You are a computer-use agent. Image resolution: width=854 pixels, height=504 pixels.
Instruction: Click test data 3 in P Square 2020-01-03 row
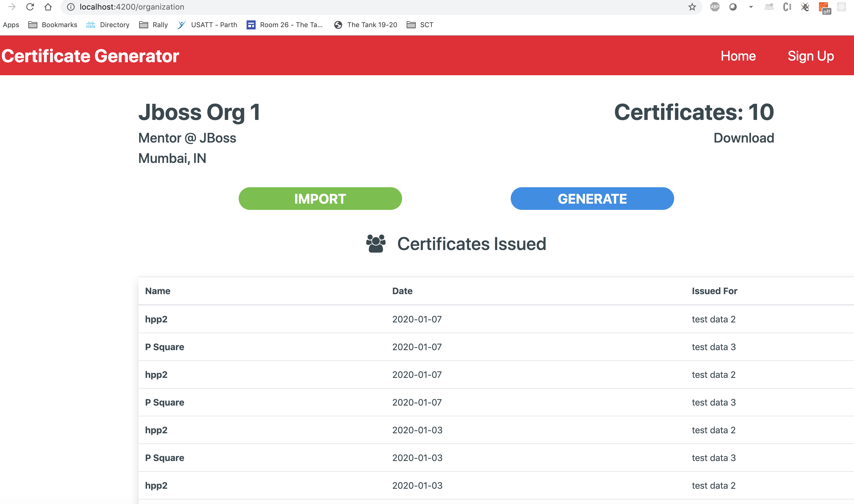(714, 458)
